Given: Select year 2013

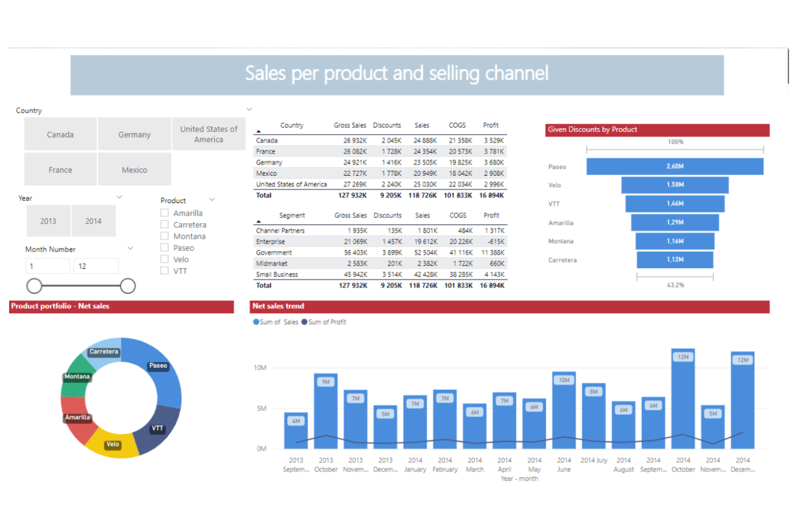Looking at the screenshot, I should [48, 220].
